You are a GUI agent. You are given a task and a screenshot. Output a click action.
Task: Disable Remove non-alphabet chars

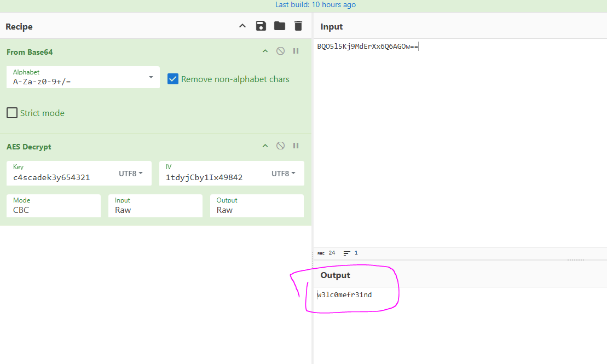coord(173,79)
